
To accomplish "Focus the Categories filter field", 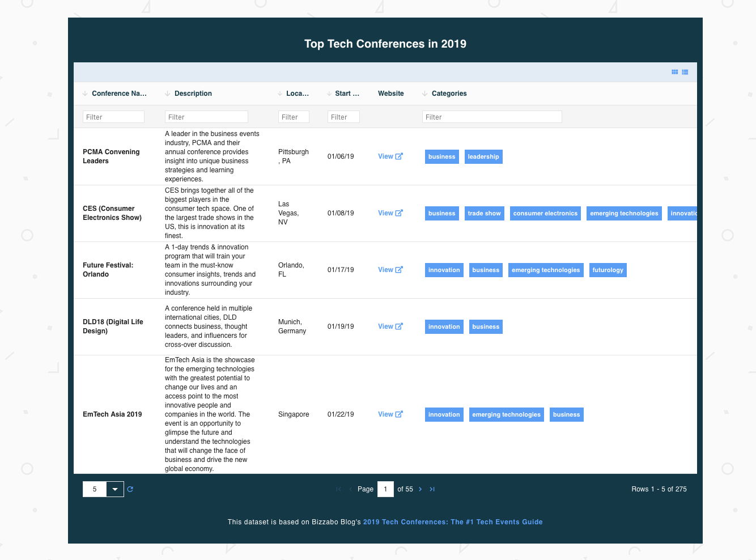I will click(x=492, y=117).
